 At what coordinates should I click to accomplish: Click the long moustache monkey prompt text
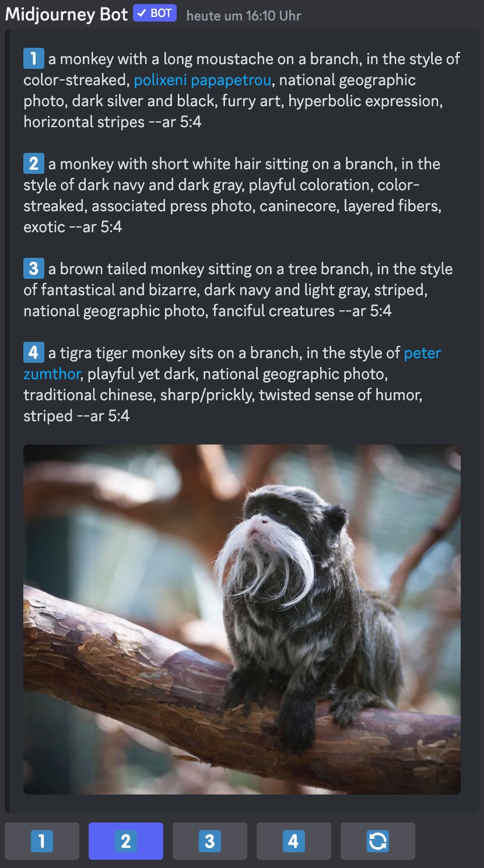click(242, 90)
